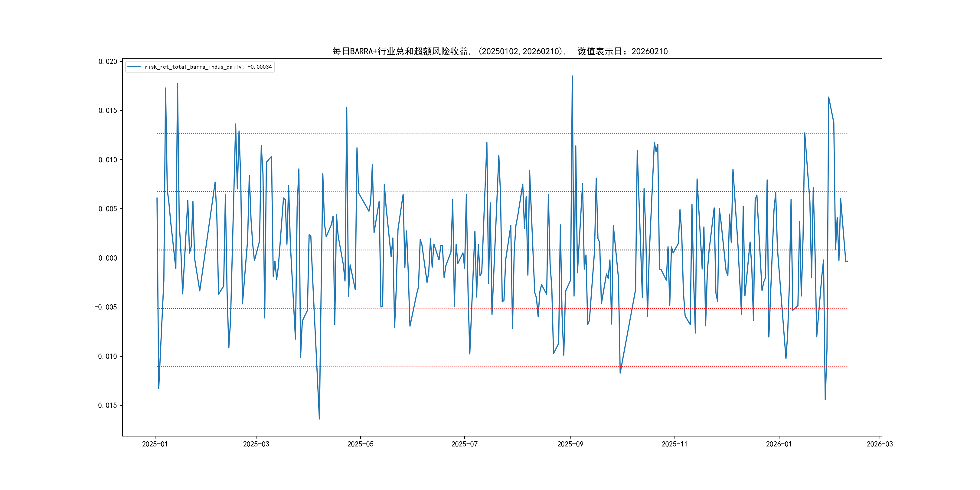This screenshot has width=980, height=490.
Task: Click the 2025-01 x-axis label
Action: coord(155,444)
